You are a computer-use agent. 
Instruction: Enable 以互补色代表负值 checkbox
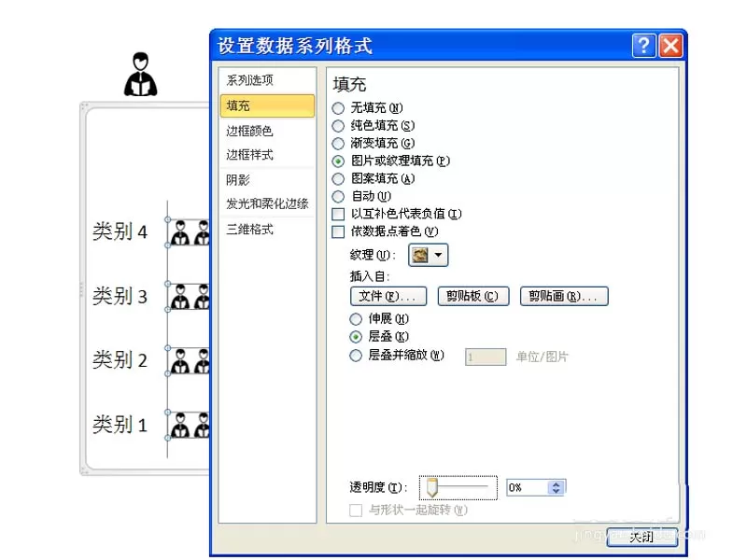pyautogui.click(x=338, y=215)
